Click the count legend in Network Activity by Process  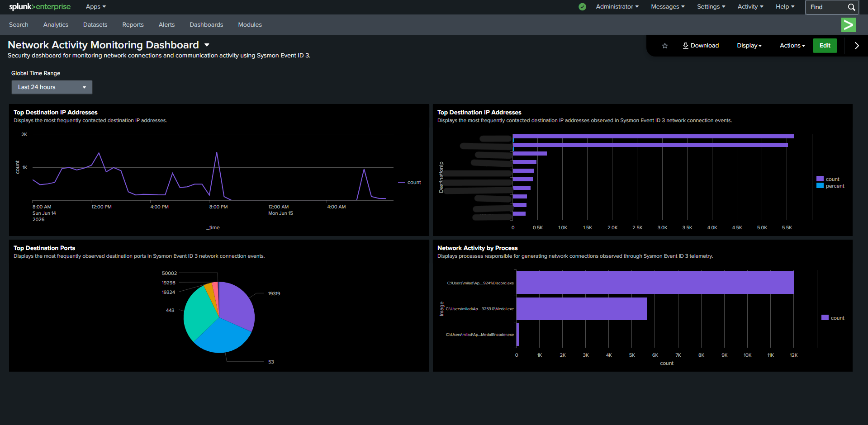(833, 318)
